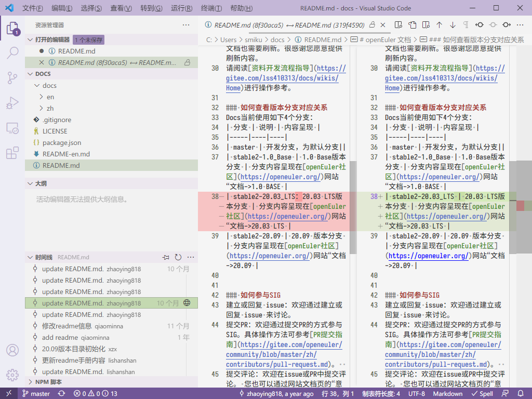The width and height of the screenshot is (532, 399).
Task: Click the master branch in status bar
Action: coord(36,394)
